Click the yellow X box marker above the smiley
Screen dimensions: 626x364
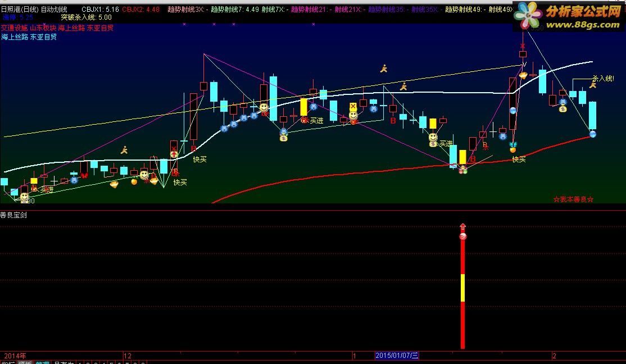point(353,107)
